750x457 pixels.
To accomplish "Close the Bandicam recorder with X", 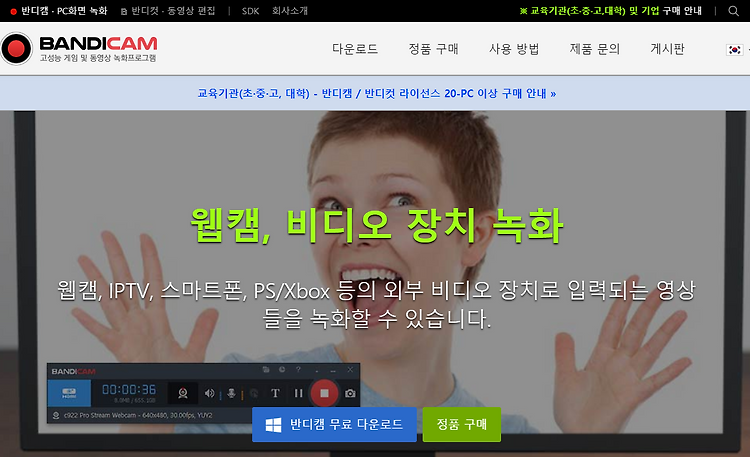I will coord(350,369).
